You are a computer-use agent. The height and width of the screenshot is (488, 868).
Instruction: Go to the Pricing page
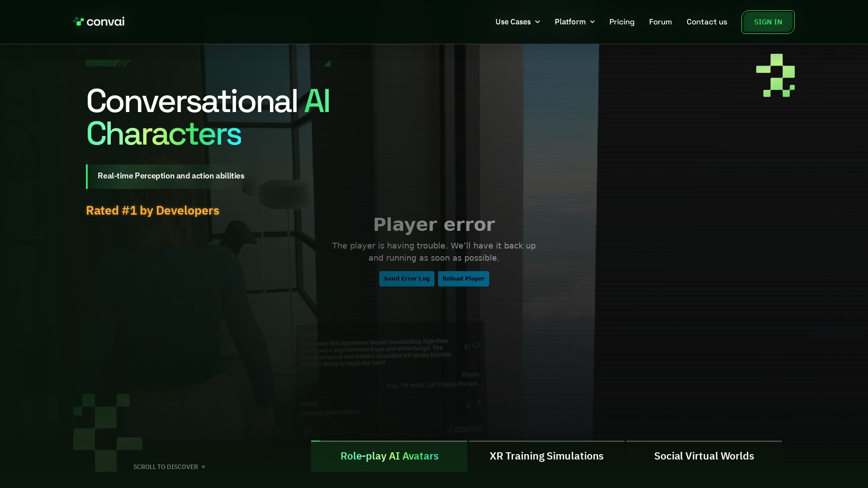click(x=622, y=22)
